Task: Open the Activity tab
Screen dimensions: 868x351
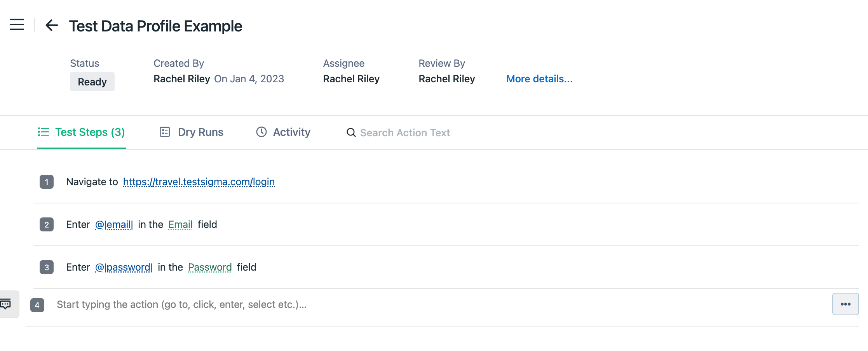Action: pos(283,132)
